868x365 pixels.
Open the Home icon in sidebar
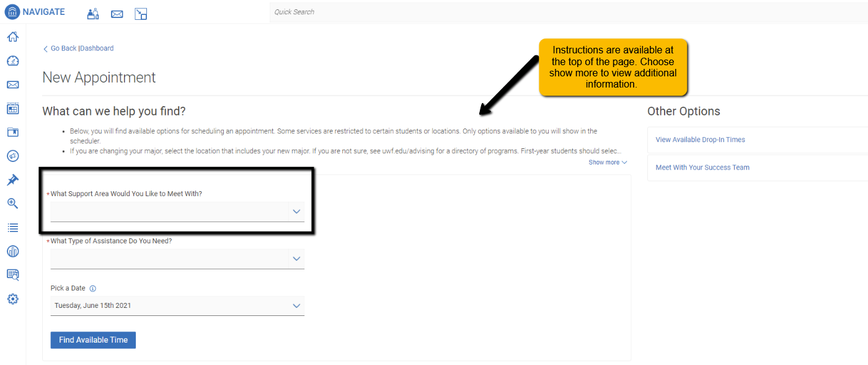pos(12,37)
